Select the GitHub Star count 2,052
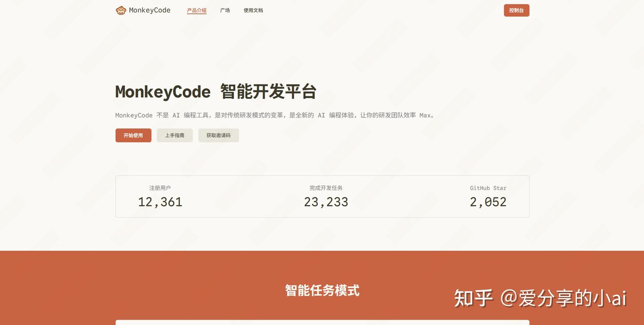Viewport: 644px width, 325px height. pyautogui.click(x=488, y=202)
